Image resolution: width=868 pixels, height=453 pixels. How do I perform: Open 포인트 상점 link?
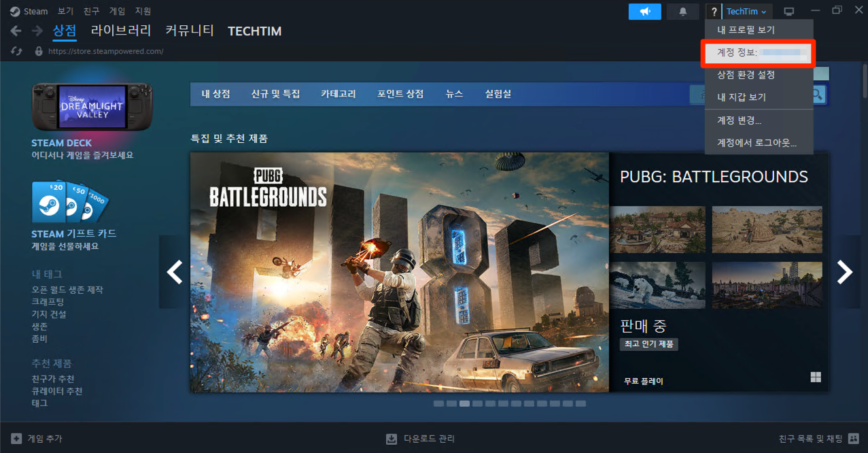coord(400,94)
